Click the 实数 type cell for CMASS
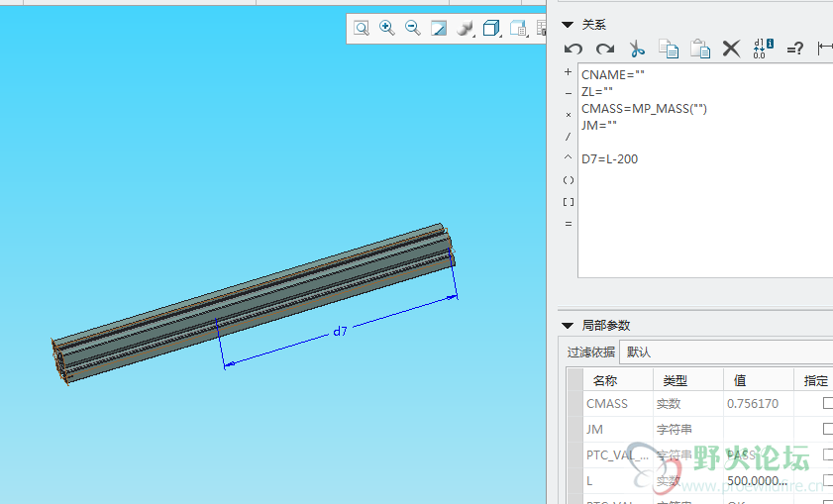Screen dimensions: 833x504 688,404
